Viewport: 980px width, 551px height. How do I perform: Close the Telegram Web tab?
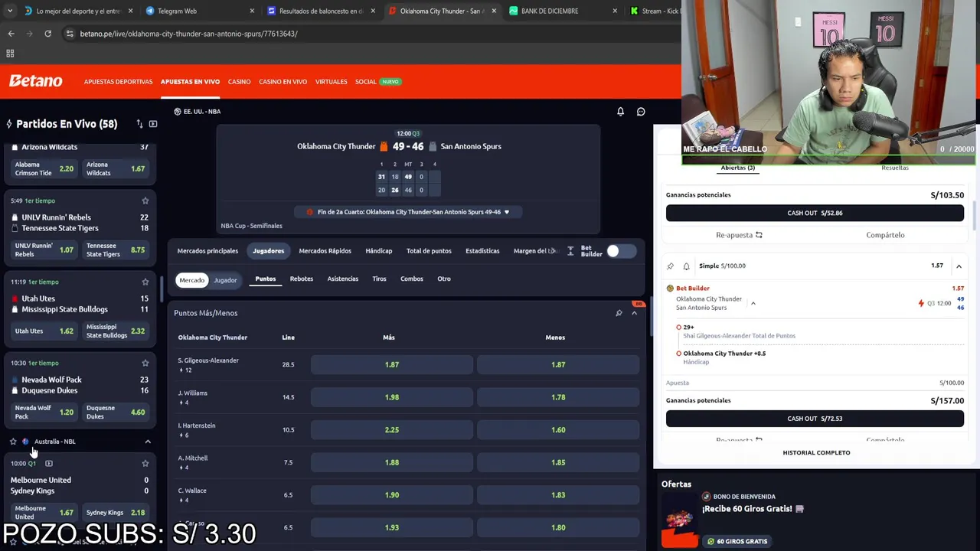(252, 11)
